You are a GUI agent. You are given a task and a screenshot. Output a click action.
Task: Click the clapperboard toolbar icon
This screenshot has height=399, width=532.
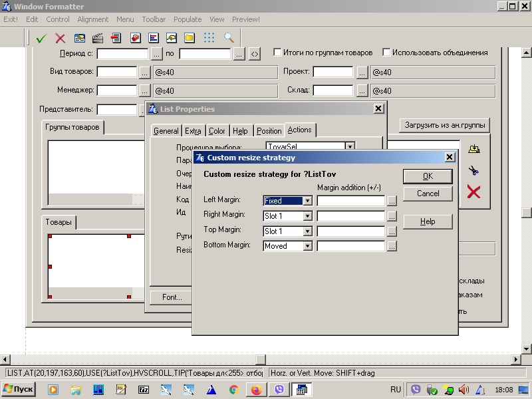tap(98, 38)
